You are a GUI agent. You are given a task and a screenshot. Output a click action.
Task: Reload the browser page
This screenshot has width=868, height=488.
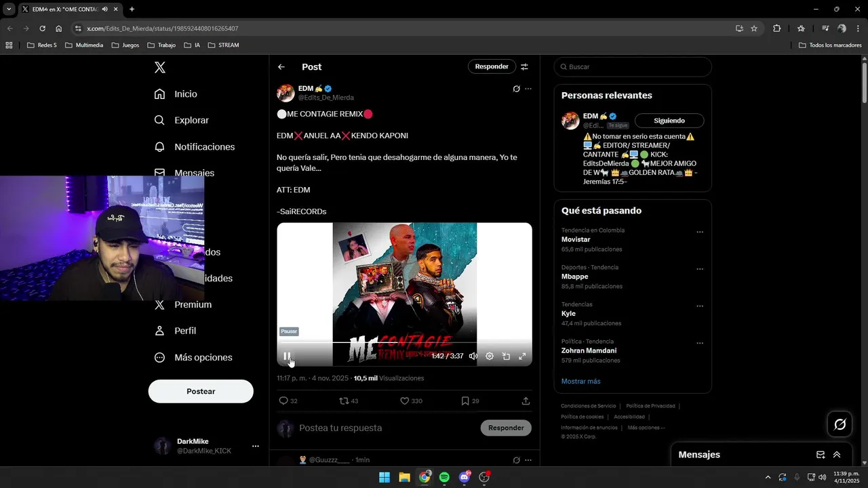pyautogui.click(x=42, y=28)
